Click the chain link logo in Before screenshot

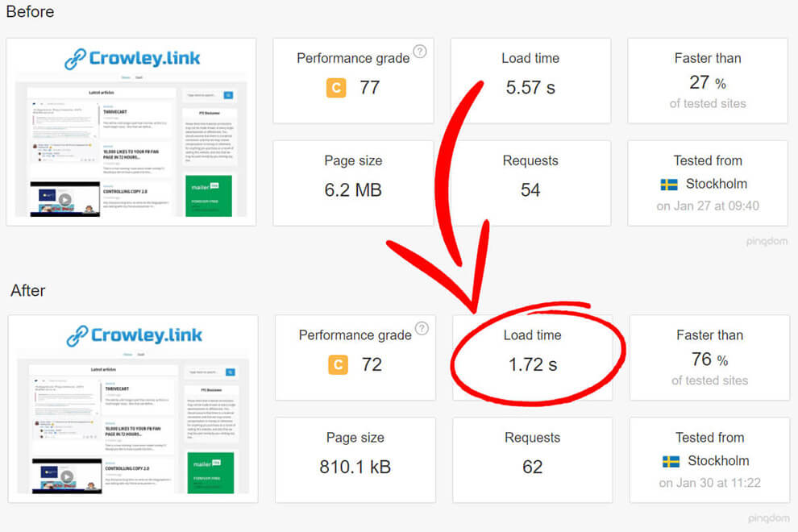[75, 59]
